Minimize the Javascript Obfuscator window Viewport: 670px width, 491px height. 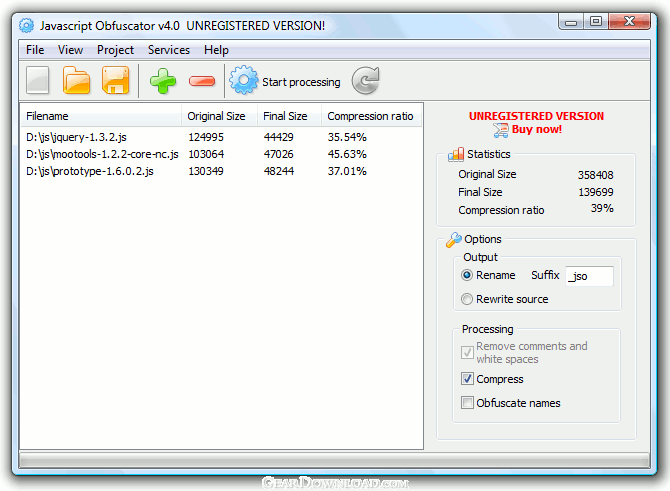click(571, 22)
